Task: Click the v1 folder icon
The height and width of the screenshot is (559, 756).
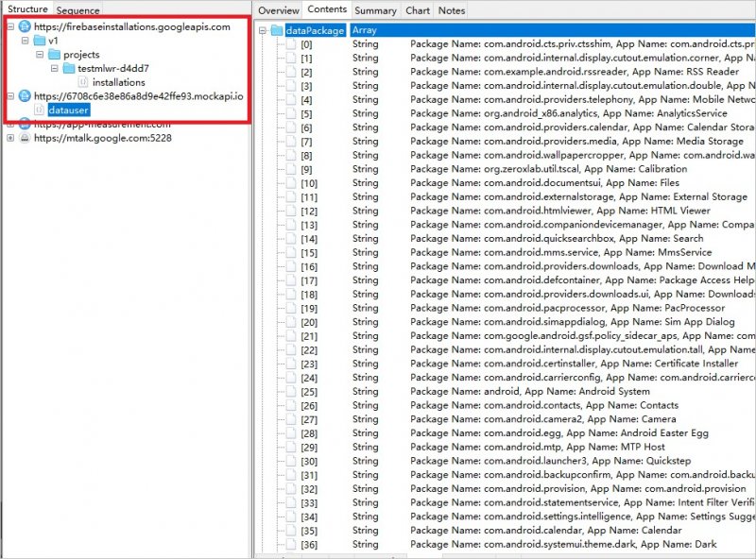Action: coord(39,41)
